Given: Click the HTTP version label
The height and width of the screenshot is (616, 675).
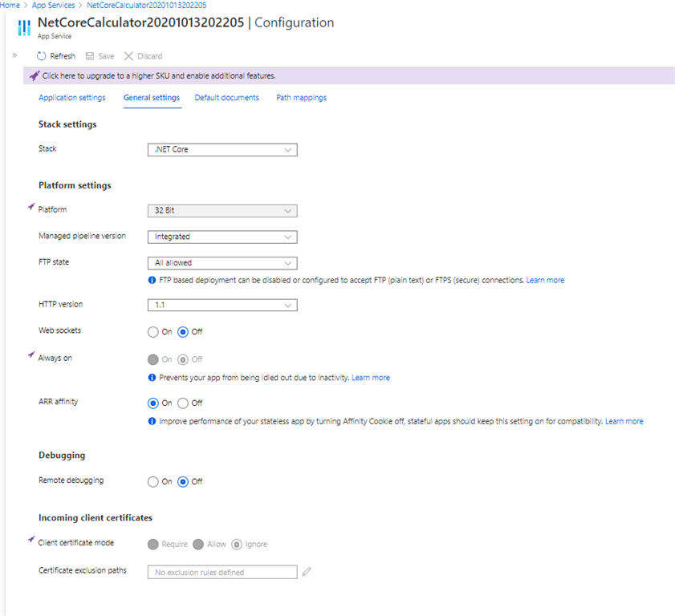Looking at the screenshot, I should (x=61, y=304).
